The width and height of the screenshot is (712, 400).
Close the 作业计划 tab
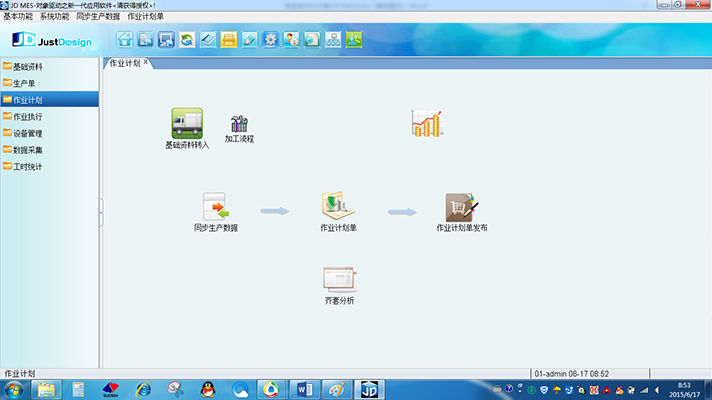pyautogui.click(x=146, y=62)
